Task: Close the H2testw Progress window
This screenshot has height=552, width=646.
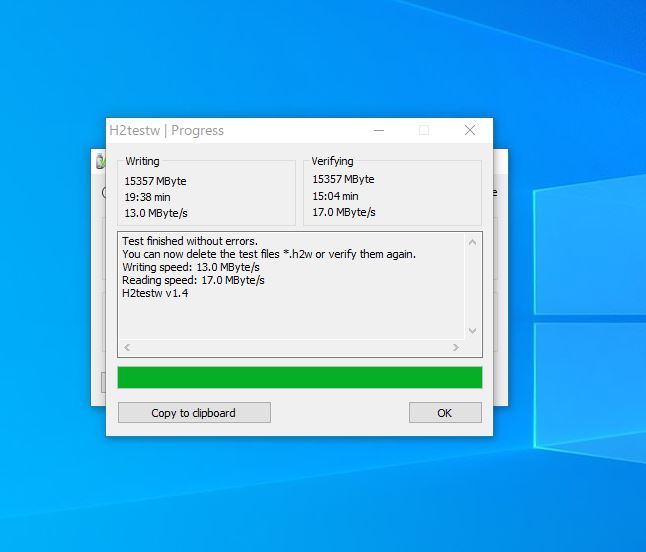Action: (x=470, y=130)
